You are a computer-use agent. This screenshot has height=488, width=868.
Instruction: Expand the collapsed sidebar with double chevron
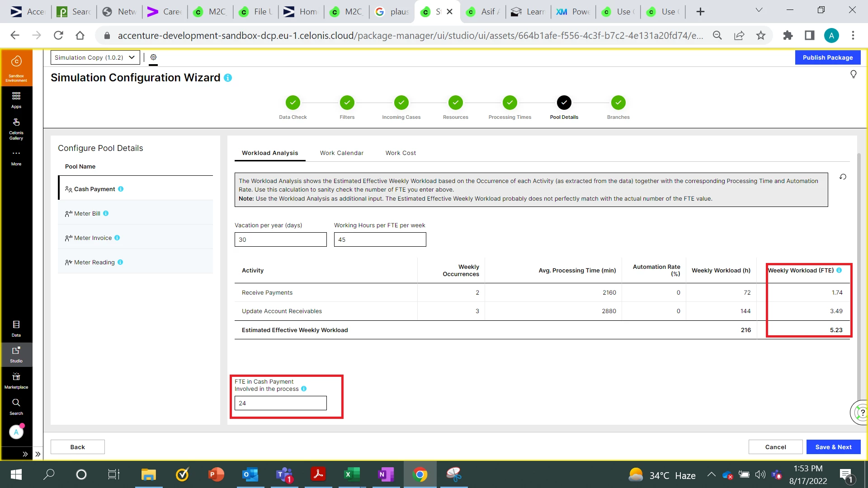coord(25,454)
